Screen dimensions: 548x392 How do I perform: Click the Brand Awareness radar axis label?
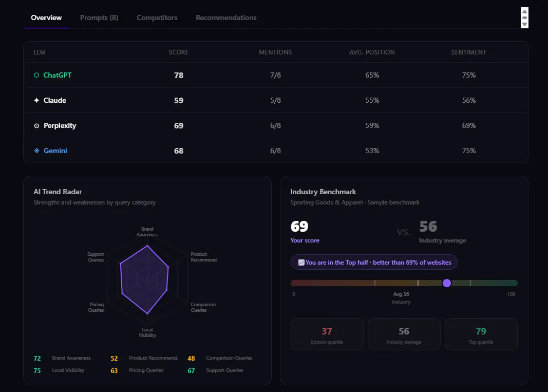click(147, 232)
